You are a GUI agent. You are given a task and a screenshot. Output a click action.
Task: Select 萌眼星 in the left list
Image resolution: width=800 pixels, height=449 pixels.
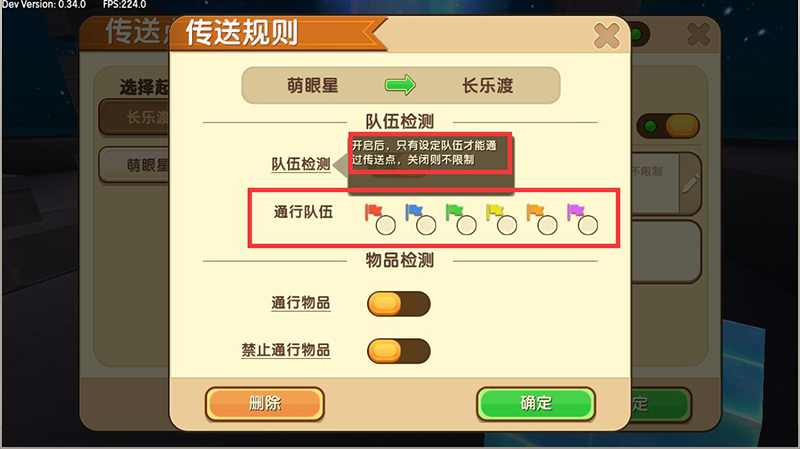coord(135,165)
